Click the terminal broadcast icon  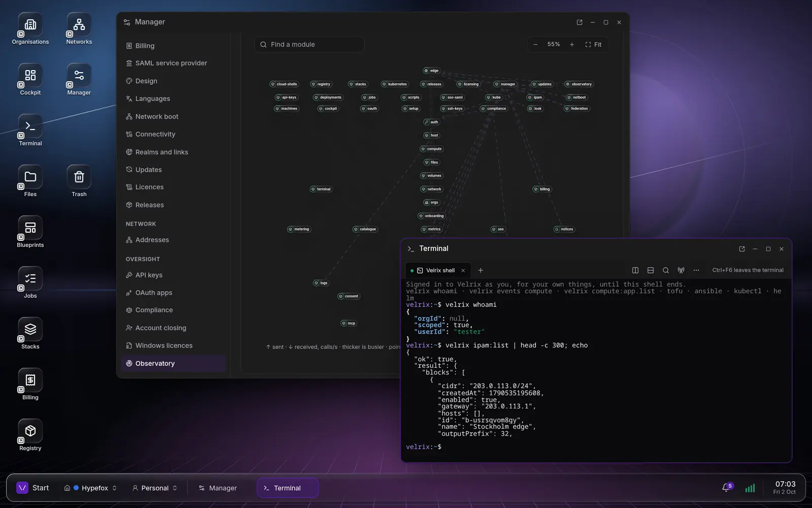click(681, 270)
